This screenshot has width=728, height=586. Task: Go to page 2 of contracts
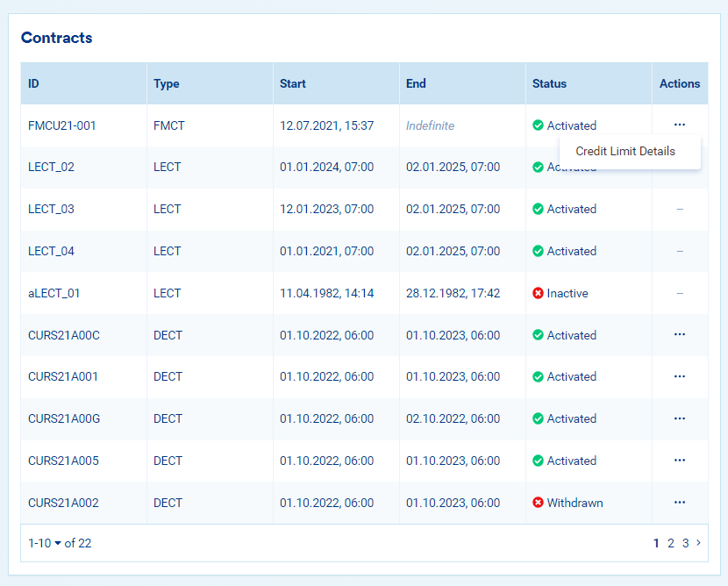671,543
